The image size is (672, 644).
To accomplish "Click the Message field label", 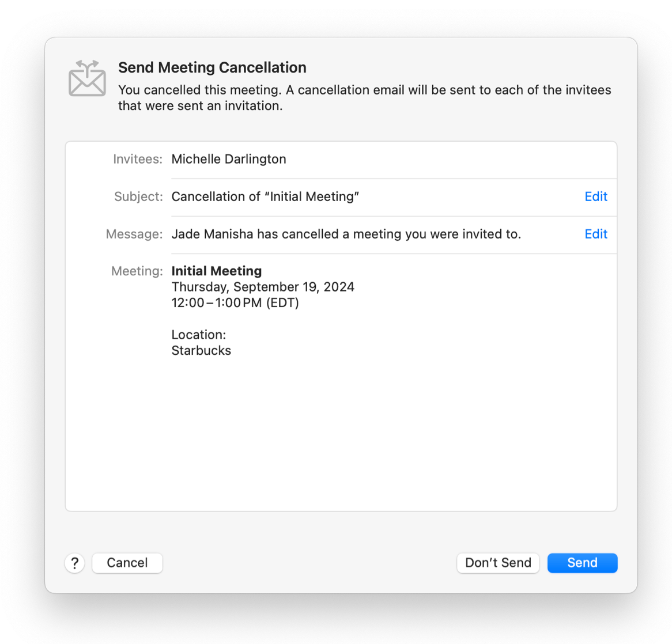I will click(x=134, y=234).
